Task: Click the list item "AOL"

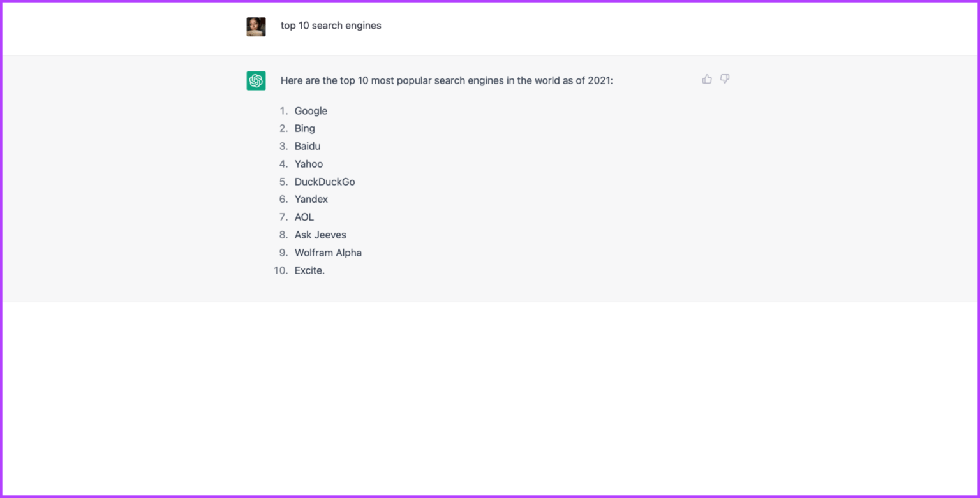Action: click(x=304, y=217)
